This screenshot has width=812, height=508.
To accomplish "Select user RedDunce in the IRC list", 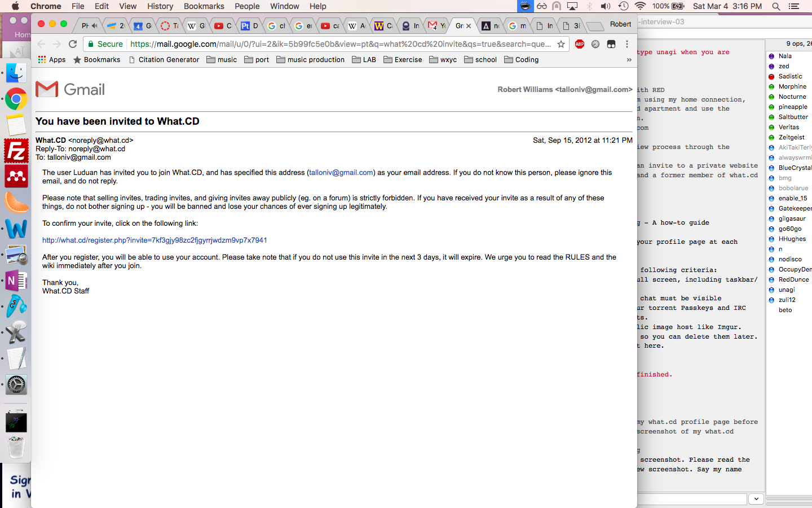I will [793, 280].
